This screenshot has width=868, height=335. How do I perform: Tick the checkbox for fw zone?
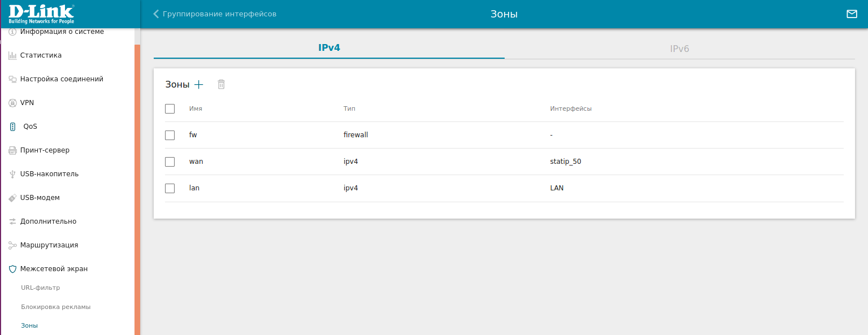[170, 135]
